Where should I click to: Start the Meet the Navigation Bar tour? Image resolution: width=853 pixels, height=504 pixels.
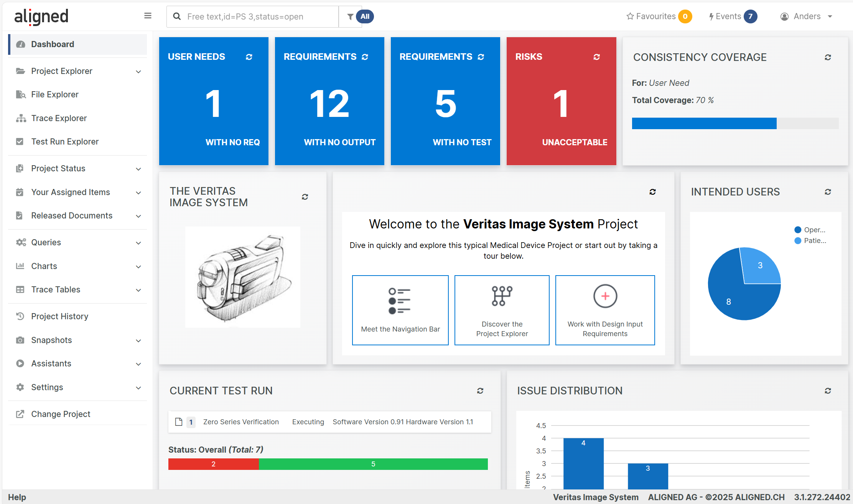click(400, 310)
